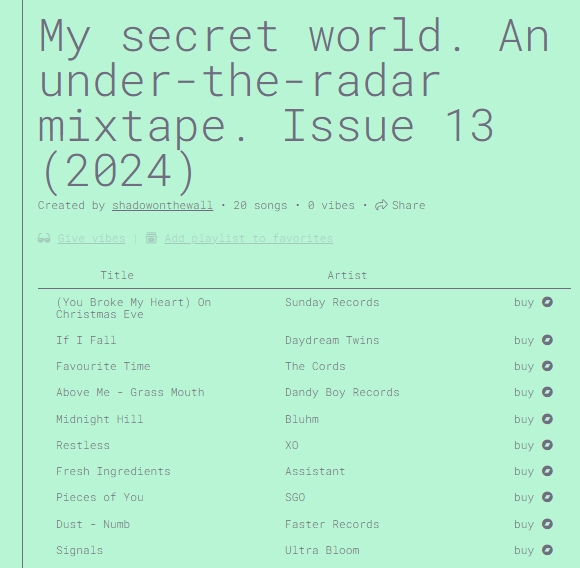Click the Title column header
Image resolution: width=580 pixels, height=568 pixels.
click(117, 275)
